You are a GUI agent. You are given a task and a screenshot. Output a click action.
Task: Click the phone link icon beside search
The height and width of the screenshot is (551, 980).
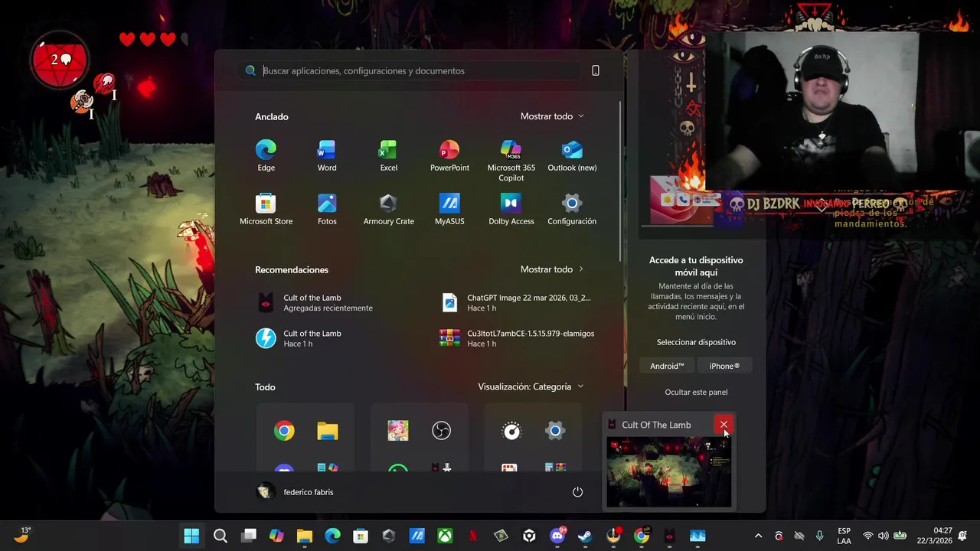pos(596,70)
